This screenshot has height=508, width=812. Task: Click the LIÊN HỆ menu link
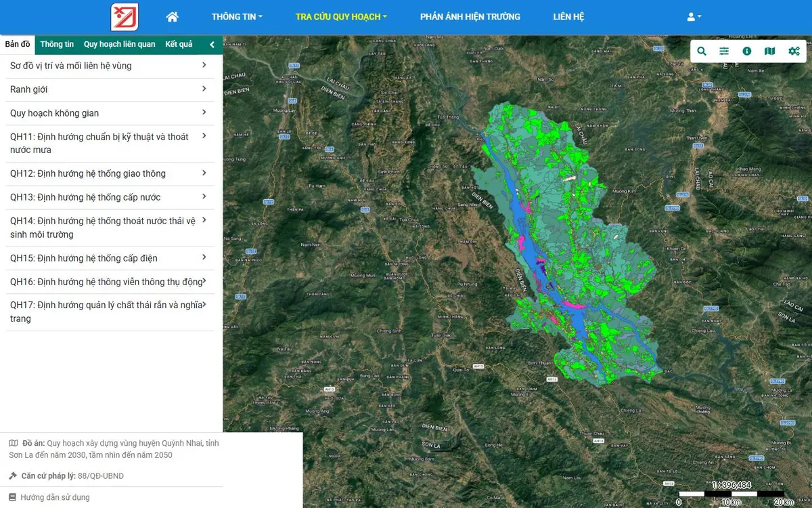coord(568,17)
